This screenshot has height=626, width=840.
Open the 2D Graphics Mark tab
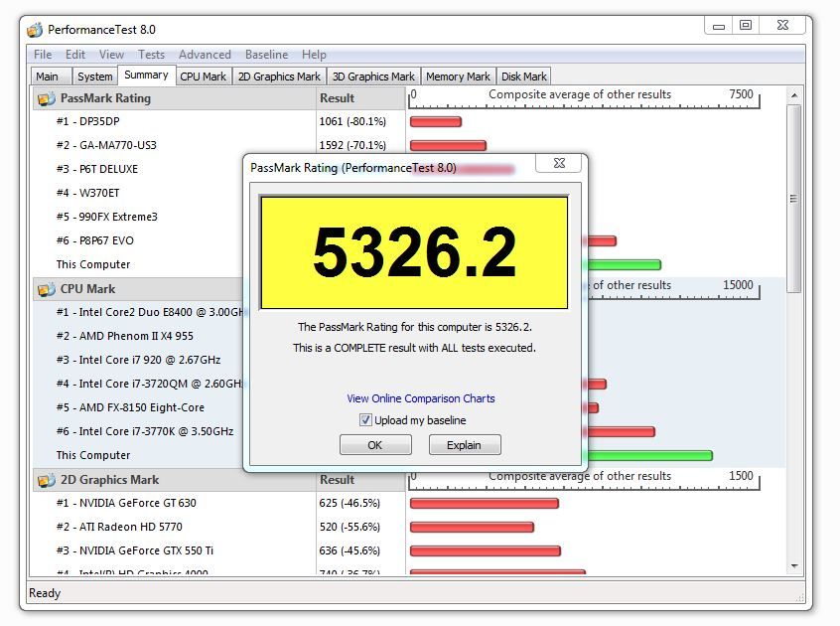[279, 77]
